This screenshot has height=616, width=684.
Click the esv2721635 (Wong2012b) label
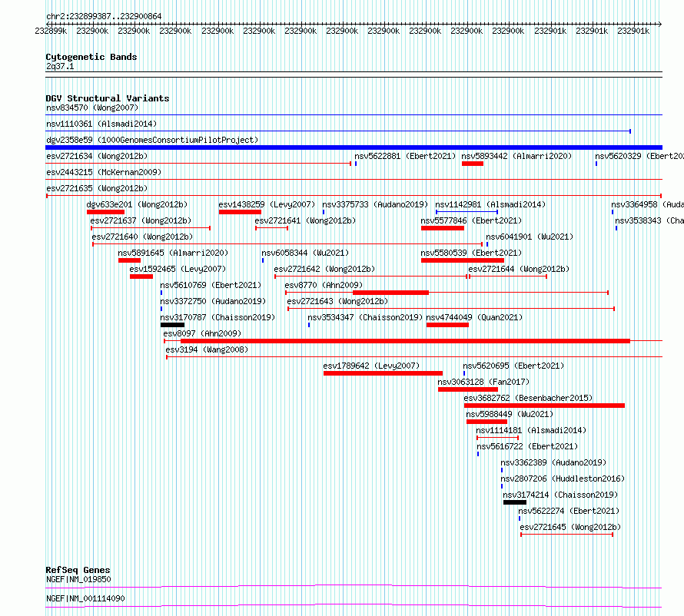(x=97, y=188)
